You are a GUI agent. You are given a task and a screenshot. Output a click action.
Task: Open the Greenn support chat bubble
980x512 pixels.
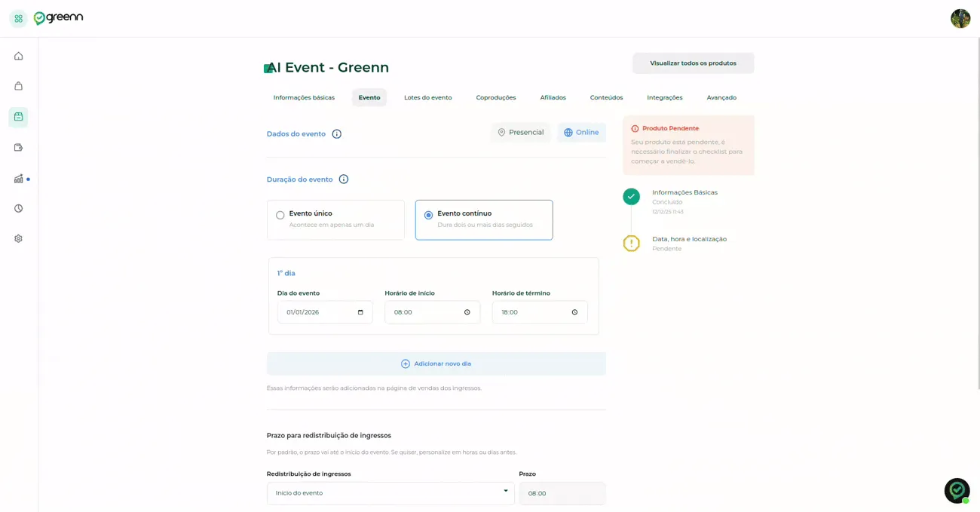957,491
